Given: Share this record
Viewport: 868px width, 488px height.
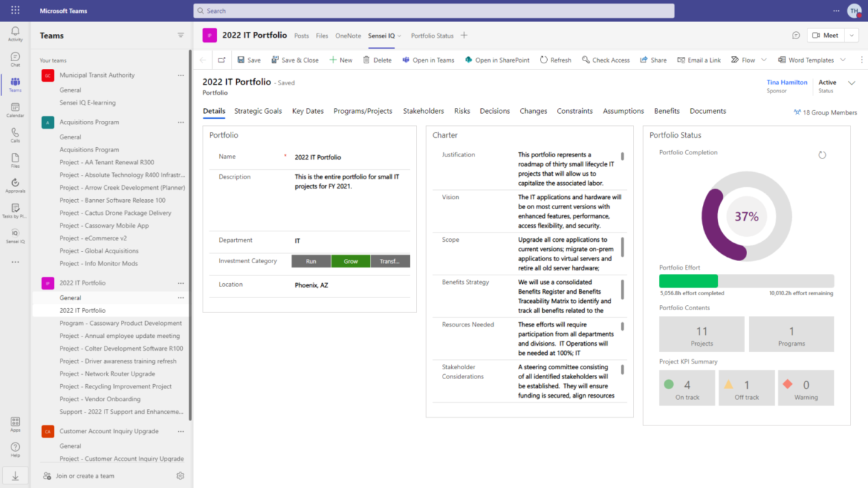Looking at the screenshot, I should (653, 60).
